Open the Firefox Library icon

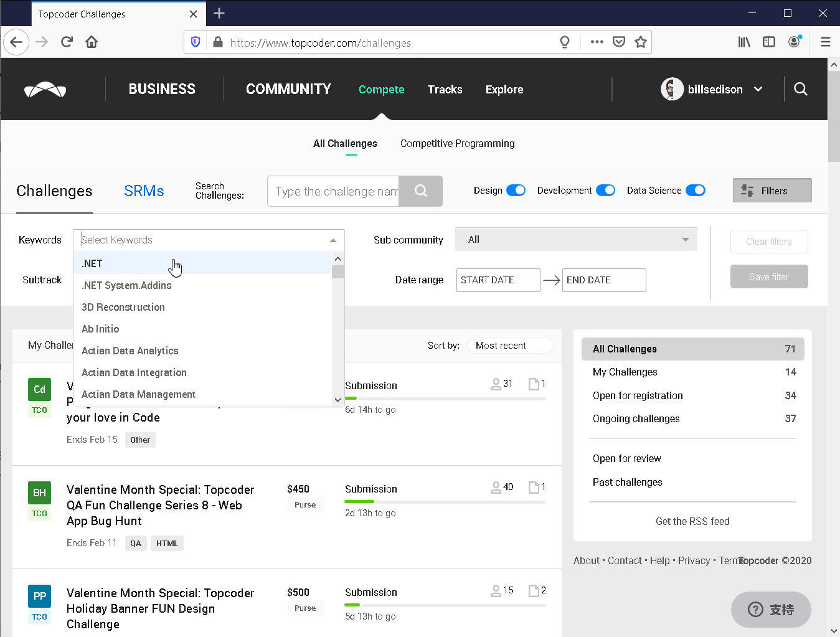click(x=744, y=42)
